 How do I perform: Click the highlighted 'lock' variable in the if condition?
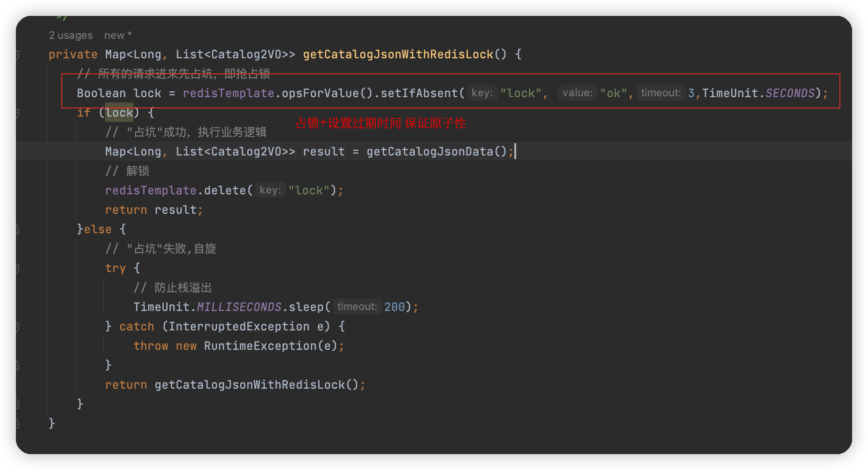119,113
